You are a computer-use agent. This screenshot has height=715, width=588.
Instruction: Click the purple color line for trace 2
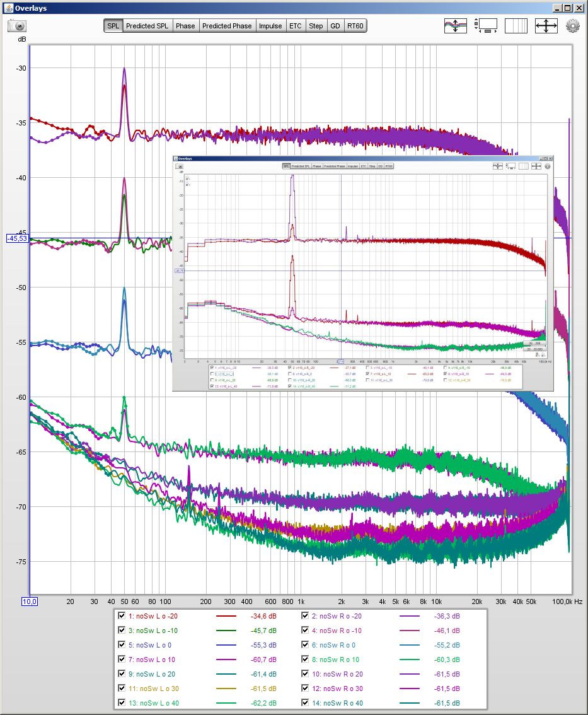tap(409, 616)
